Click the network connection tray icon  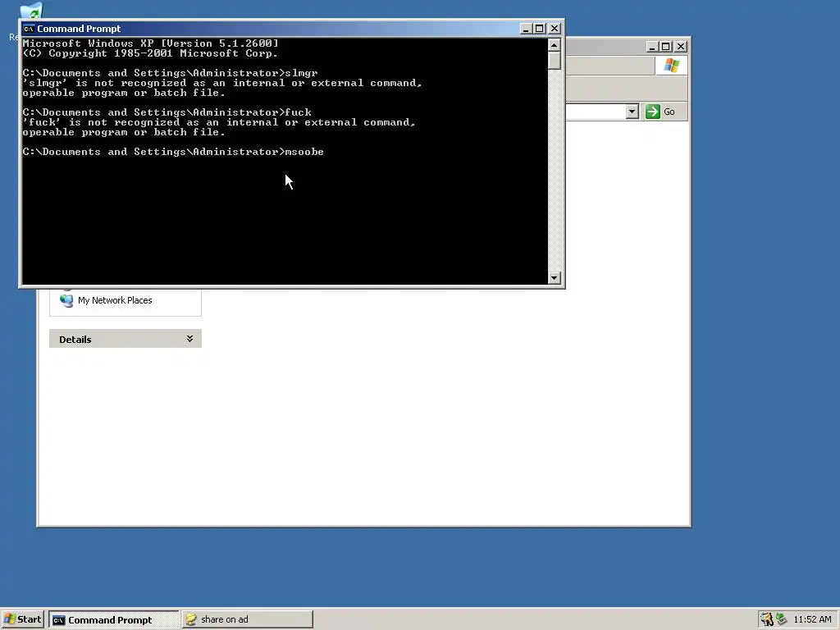(782, 619)
